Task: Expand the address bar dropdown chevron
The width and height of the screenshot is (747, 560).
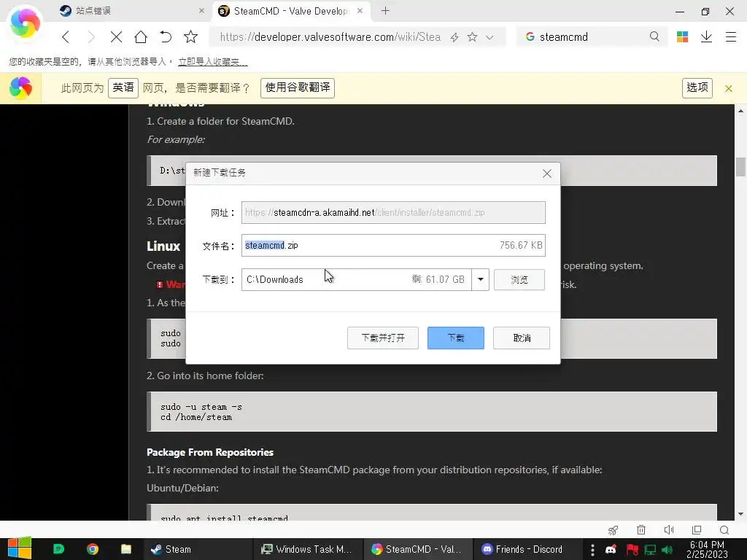Action: [x=489, y=37]
